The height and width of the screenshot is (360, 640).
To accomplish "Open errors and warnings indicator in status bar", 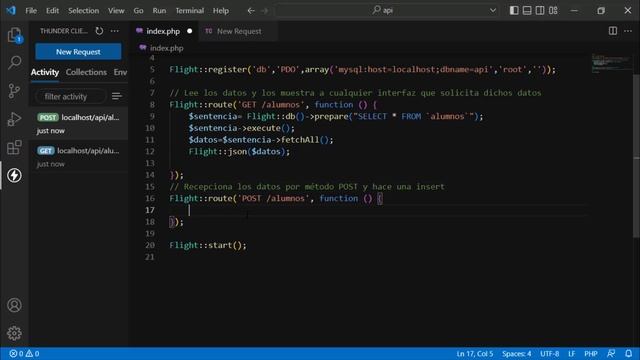I will [24, 353].
